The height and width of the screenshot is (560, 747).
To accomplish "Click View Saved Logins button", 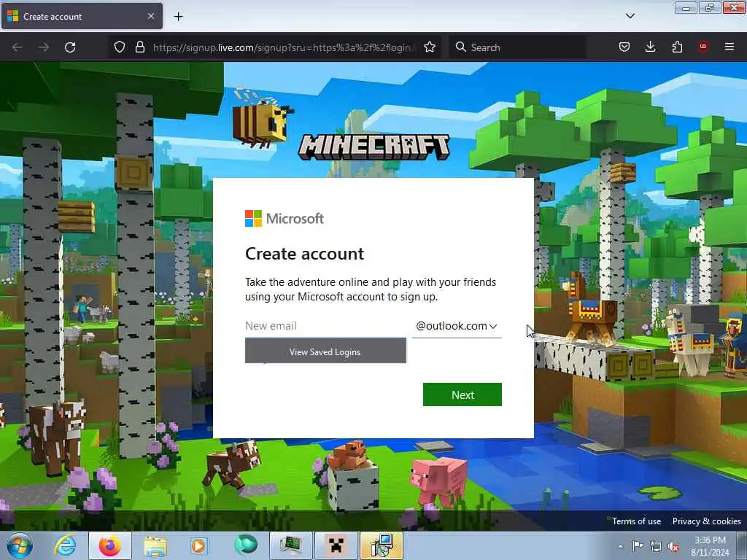I will point(325,351).
